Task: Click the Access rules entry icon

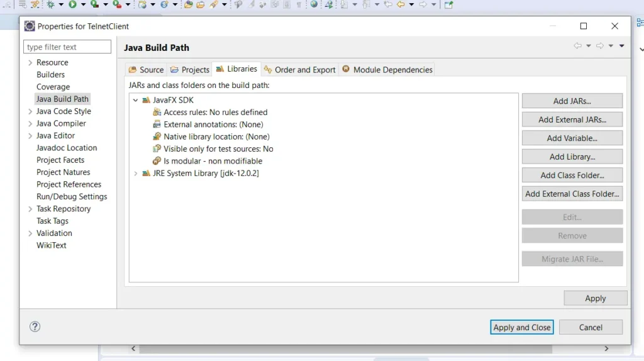Action: coord(157,112)
